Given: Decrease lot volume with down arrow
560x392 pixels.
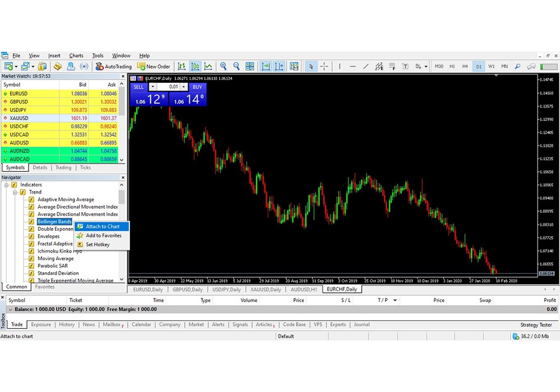Looking at the screenshot, I should 152,87.
